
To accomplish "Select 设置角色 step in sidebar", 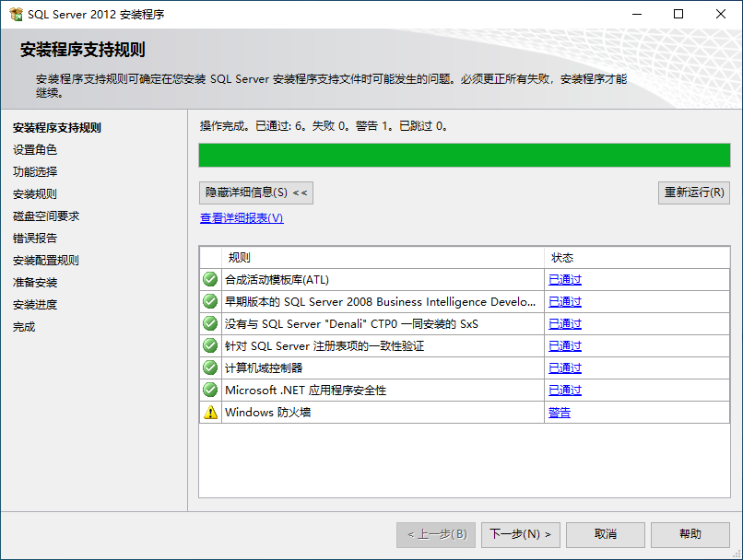I will click(x=35, y=149).
